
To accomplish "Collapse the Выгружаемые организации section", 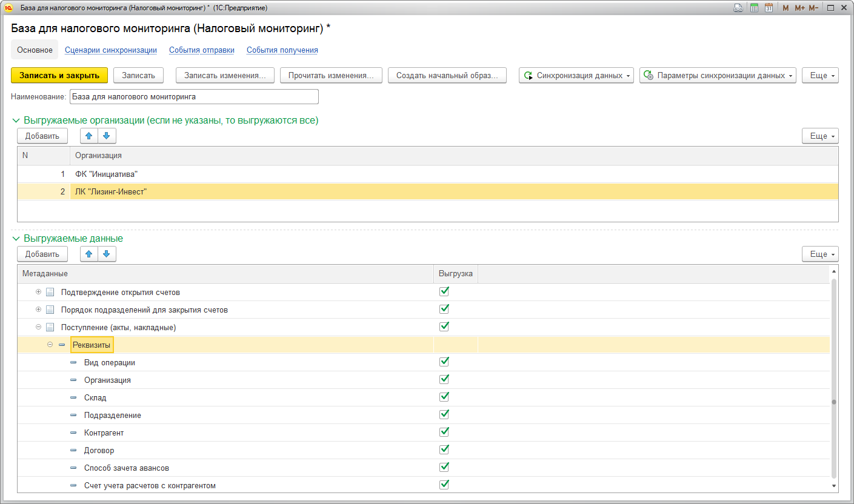I will click(x=16, y=121).
